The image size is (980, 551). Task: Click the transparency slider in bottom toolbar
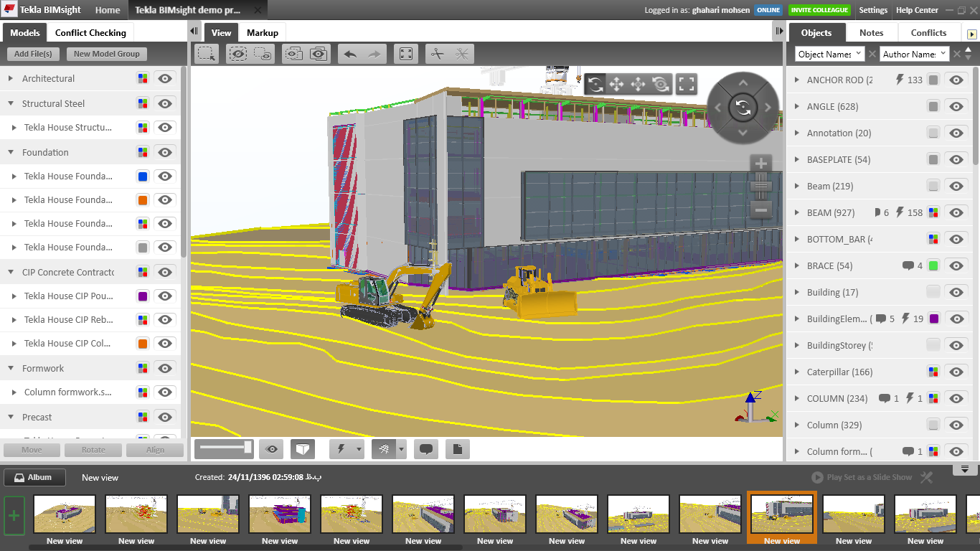pyautogui.click(x=224, y=448)
